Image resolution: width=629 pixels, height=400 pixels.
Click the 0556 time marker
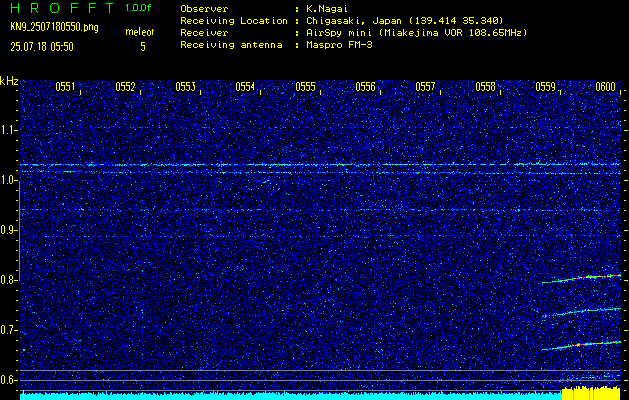(x=365, y=87)
